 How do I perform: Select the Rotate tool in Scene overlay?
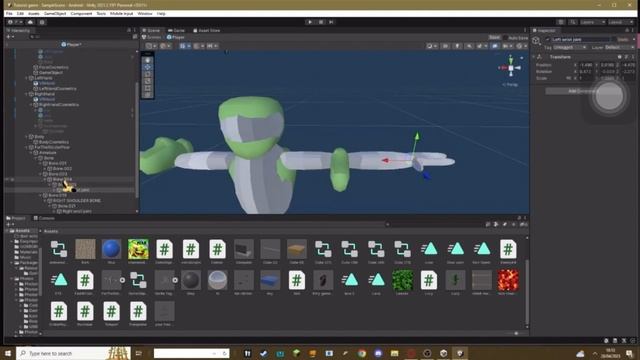click(148, 74)
